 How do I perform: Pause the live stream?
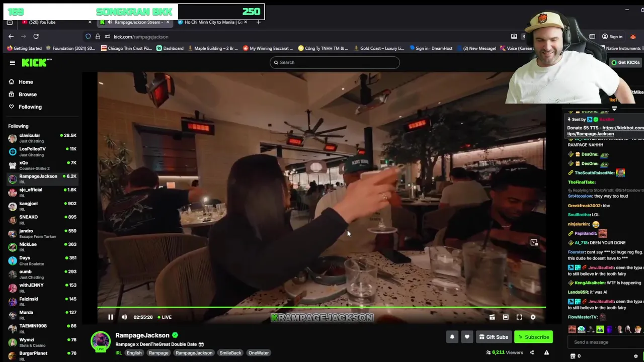(x=111, y=317)
